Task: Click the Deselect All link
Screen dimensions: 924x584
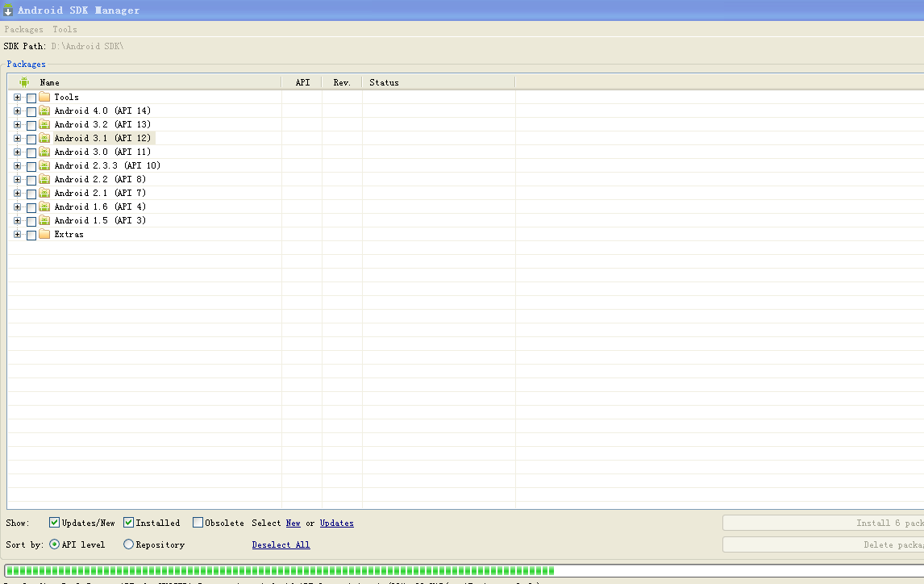Action: click(281, 545)
